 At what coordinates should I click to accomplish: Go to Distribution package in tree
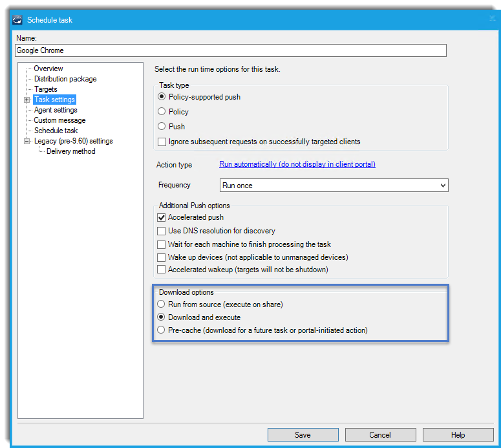coord(65,79)
